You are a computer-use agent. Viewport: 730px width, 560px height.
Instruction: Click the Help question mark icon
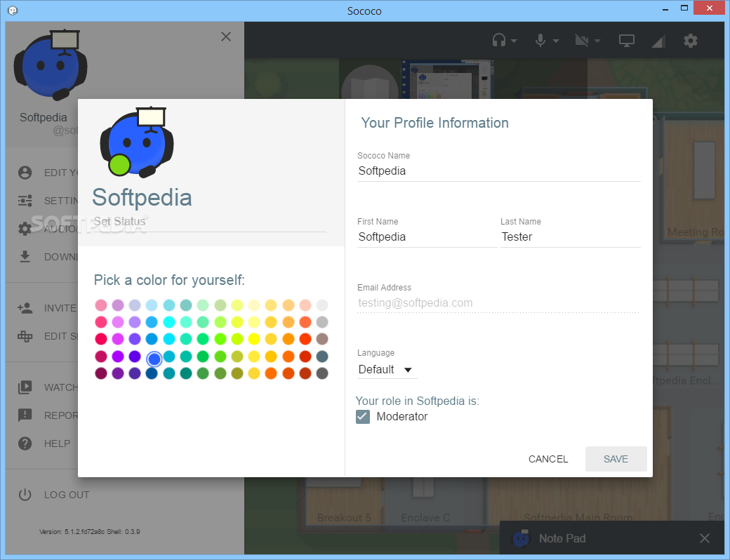point(25,444)
